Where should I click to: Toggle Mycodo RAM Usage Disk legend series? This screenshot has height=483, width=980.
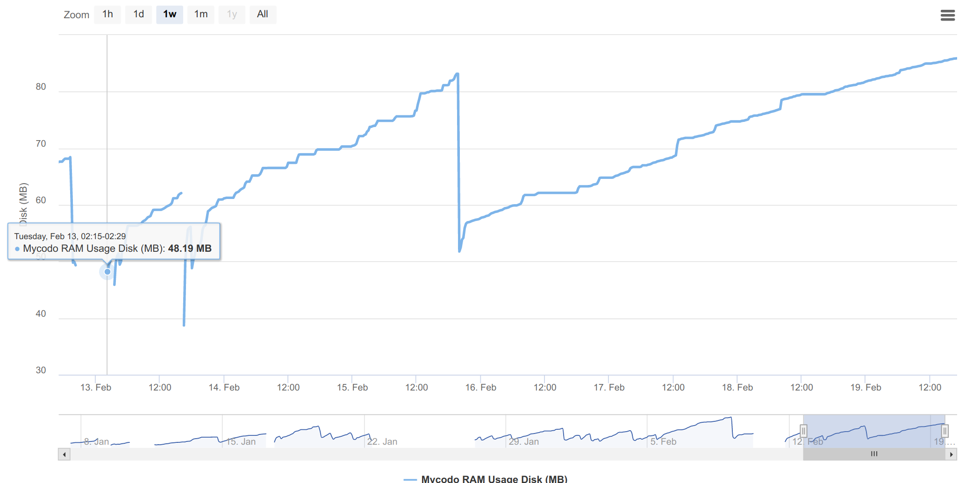click(x=486, y=479)
